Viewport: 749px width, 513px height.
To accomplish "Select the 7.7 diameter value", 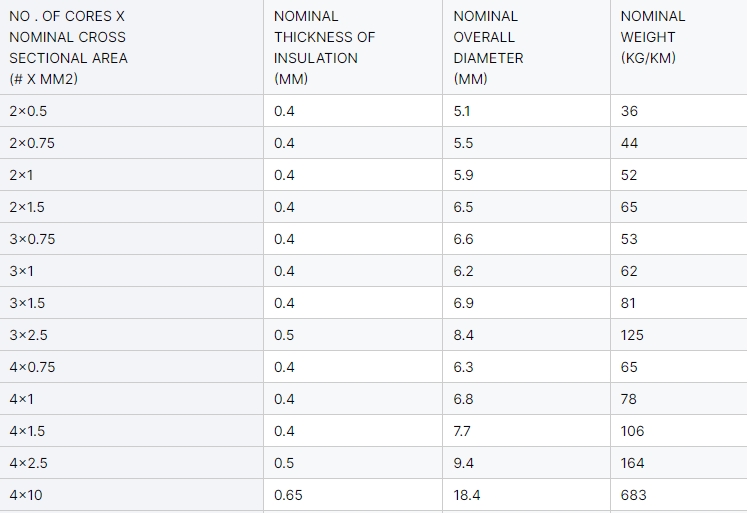I will (462, 431).
